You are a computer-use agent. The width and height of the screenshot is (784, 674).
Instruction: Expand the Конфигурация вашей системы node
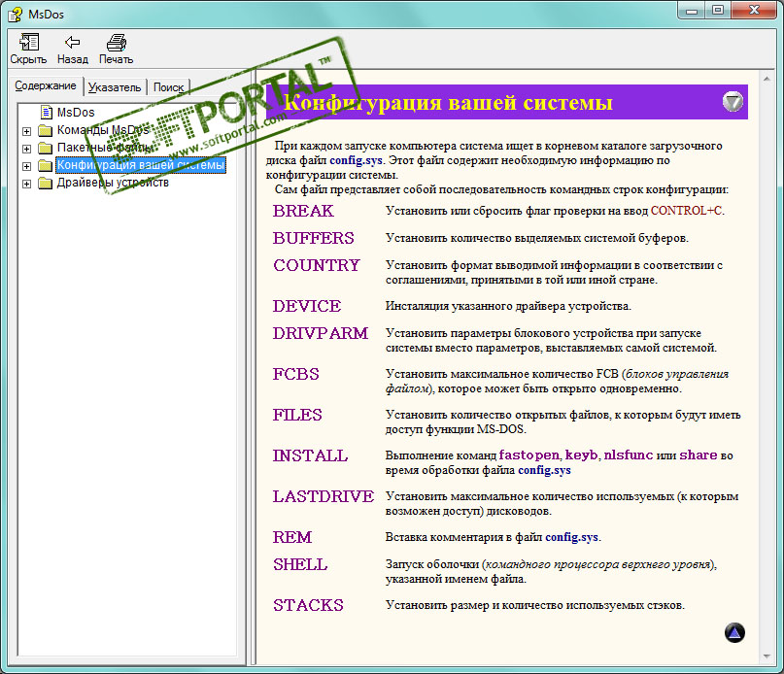[27, 166]
